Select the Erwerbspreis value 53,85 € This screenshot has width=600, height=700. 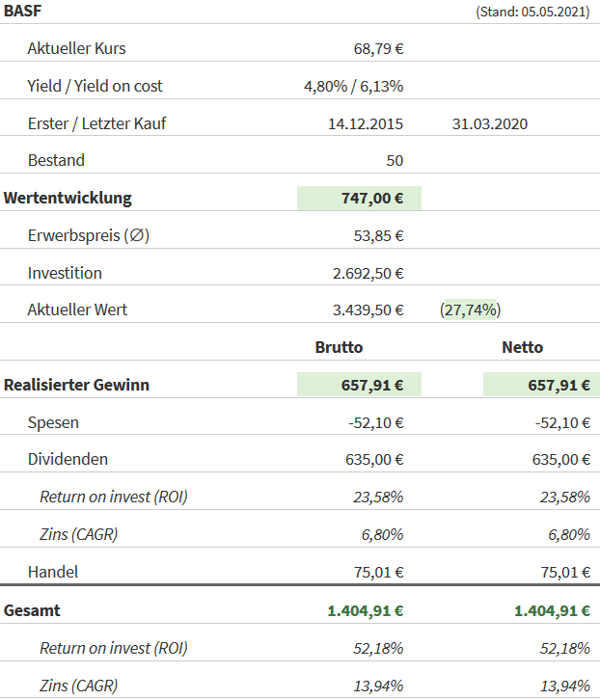click(x=378, y=235)
